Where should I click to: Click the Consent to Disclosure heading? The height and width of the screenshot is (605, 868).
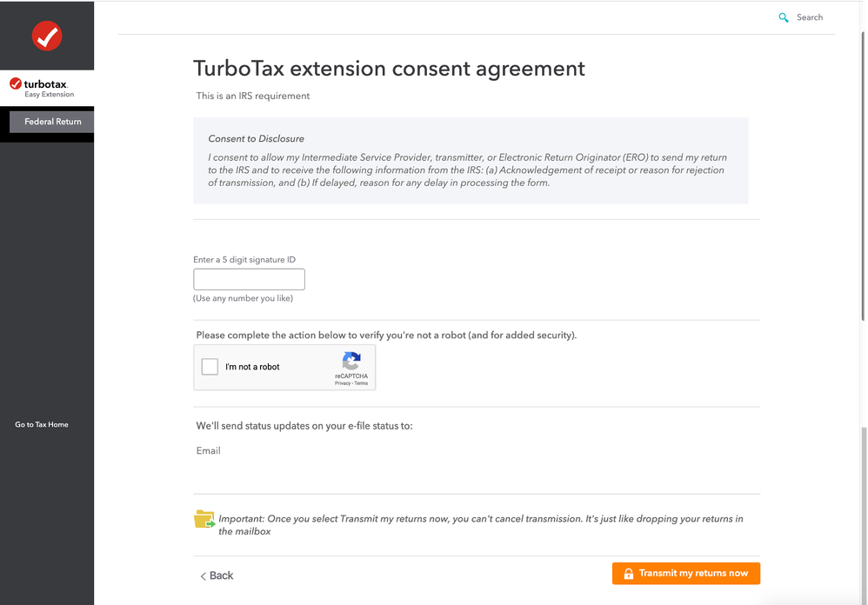[257, 139]
